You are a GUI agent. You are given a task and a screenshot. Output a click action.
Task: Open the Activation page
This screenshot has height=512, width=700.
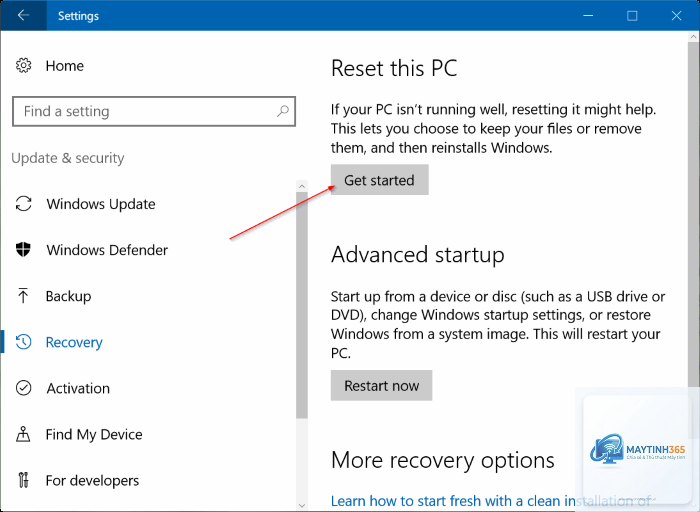(78, 388)
